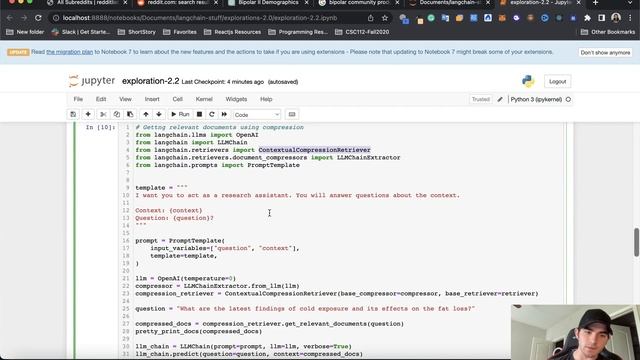Screen dimensions: 640x360
Task: Click the kernel idle circle indicator
Action: tap(568, 100)
